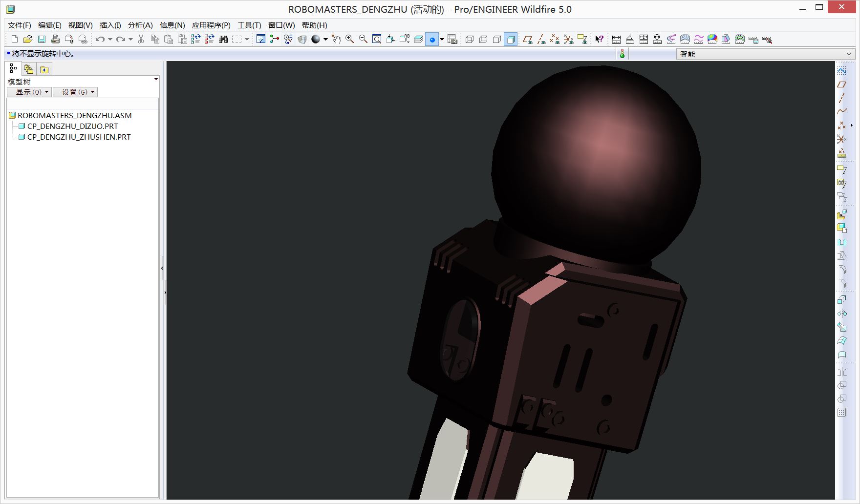This screenshot has height=504, width=860.
Task: Click the Angle measure icon
Action: (x=630, y=39)
